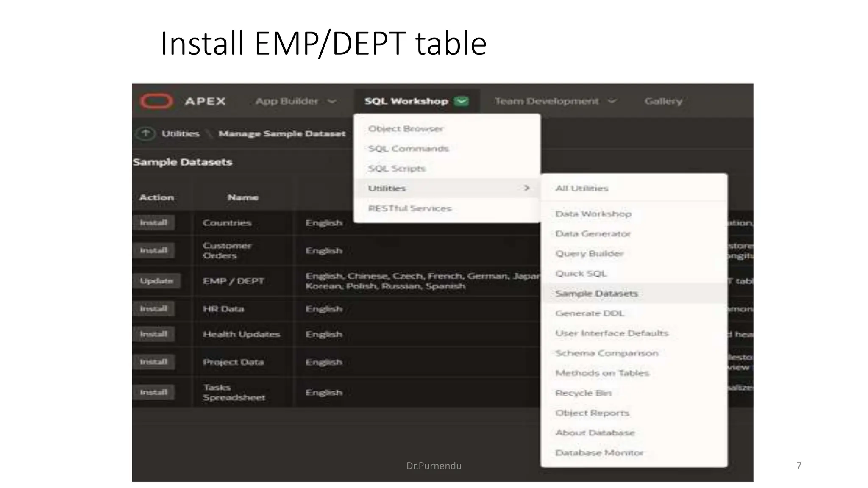Open the App Builder dropdown chevron
868x488 pixels.
(332, 101)
